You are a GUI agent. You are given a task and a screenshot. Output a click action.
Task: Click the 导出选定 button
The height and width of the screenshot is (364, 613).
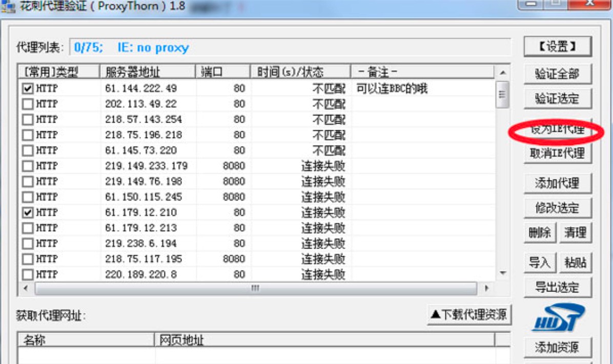(x=558, y=287)
